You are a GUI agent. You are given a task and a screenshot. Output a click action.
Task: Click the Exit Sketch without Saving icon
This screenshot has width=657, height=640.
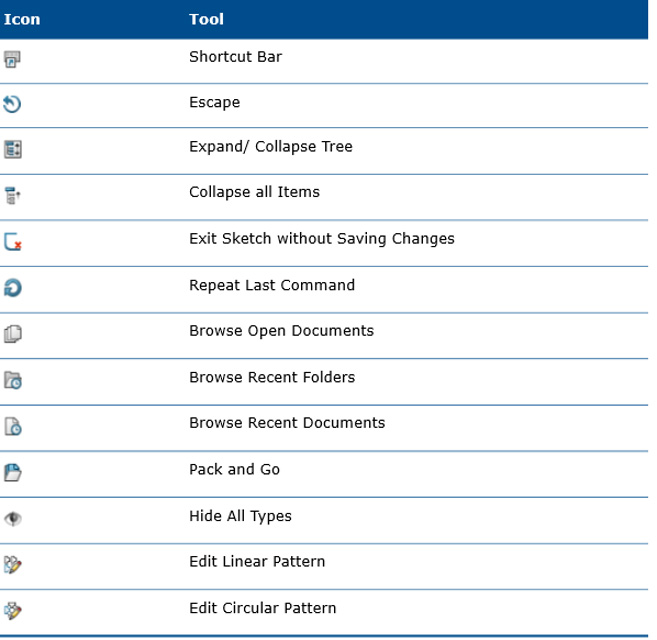click(13, 242)
